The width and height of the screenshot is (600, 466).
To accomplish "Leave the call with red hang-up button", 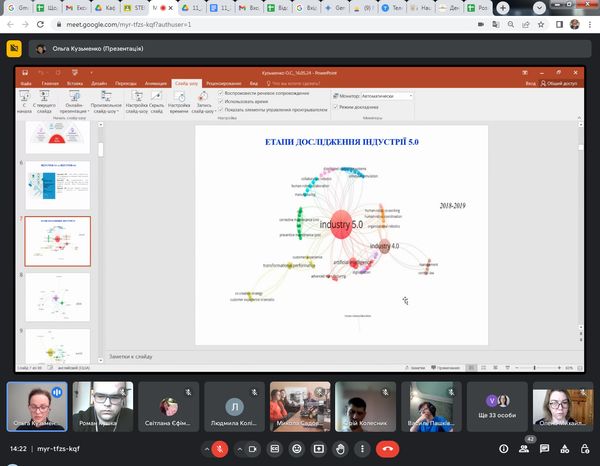I will click(389, 449).
